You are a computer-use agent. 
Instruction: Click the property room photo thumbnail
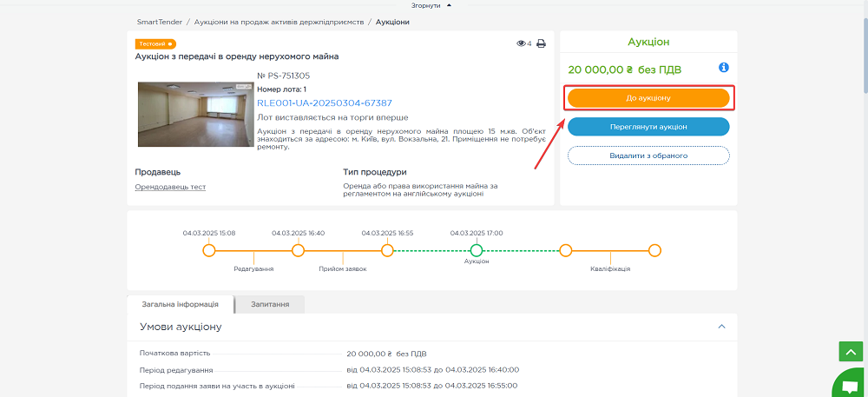(195, 114)
